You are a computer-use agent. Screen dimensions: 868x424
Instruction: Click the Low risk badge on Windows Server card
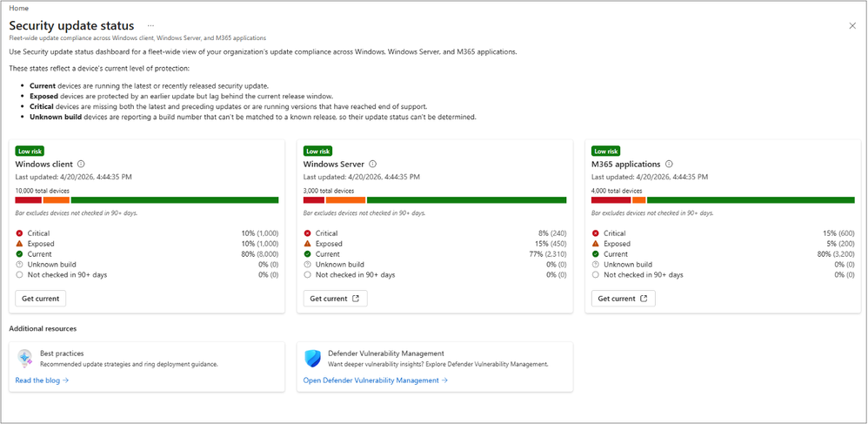click(317, 151)
